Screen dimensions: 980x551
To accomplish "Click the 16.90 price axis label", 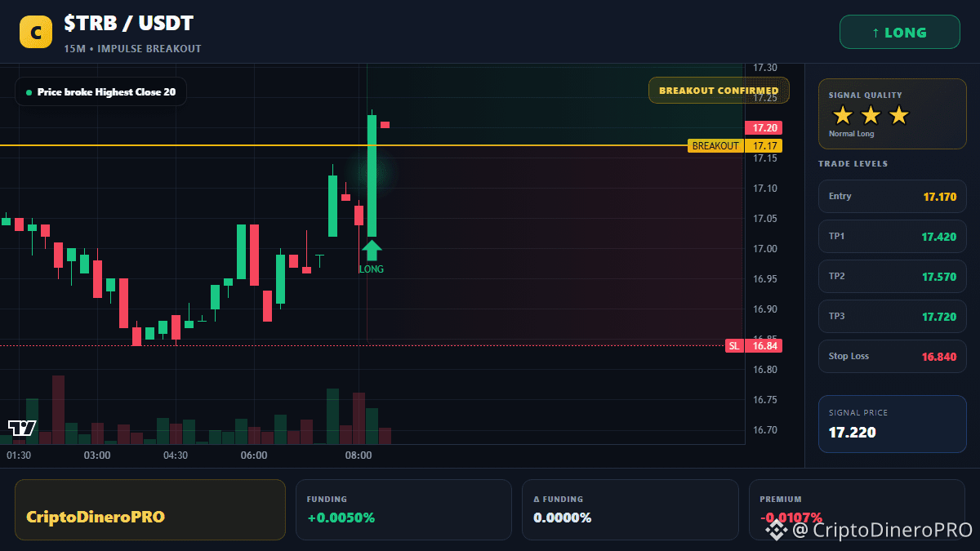I will 764,309.
